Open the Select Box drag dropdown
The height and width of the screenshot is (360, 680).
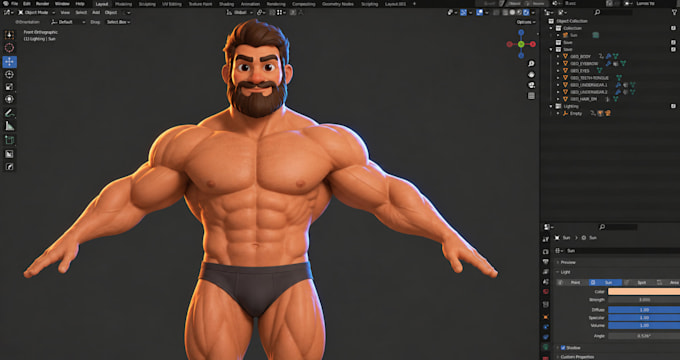click(118, 22)
